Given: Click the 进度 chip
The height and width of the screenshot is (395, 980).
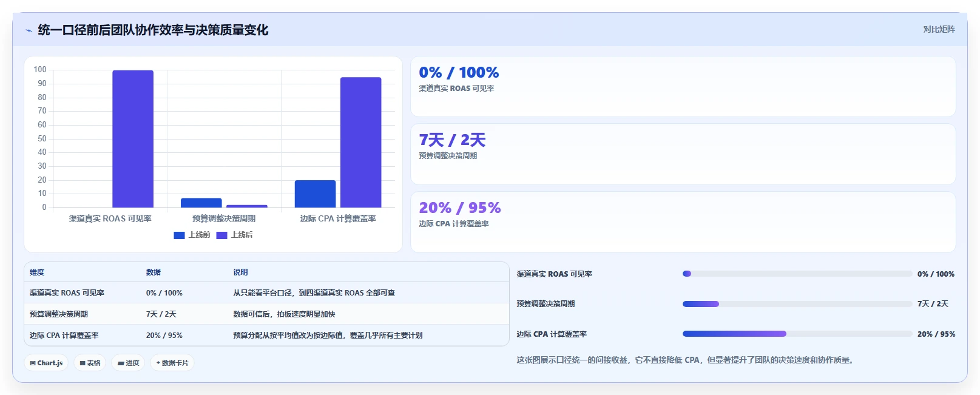Looking at the screenshot, I should tap(128, 363).
